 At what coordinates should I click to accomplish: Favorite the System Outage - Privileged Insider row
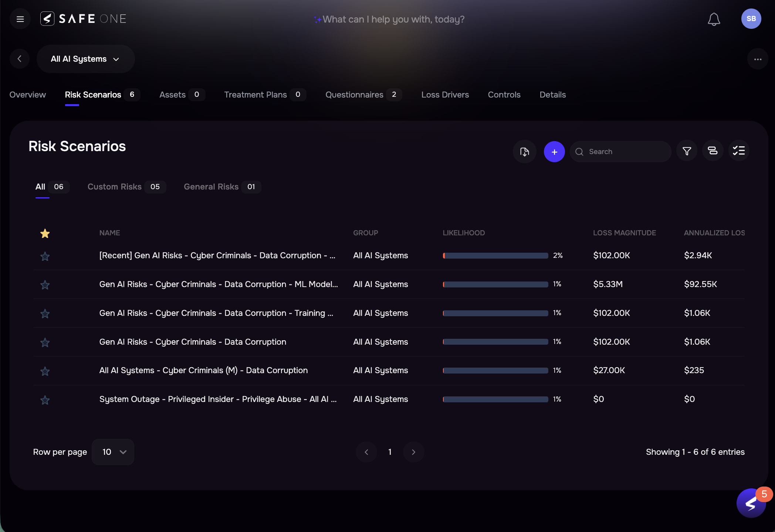(x=45, y=400)
